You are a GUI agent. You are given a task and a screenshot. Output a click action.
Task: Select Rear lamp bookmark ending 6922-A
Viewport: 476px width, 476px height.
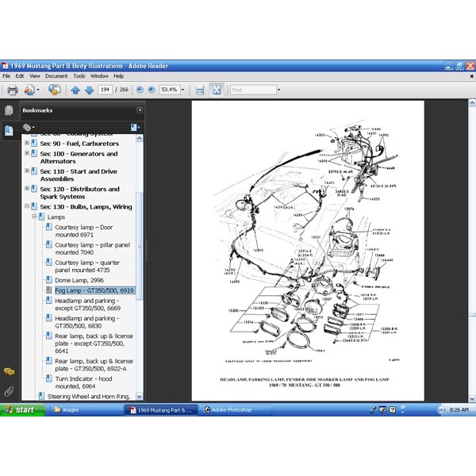pyautogui.click(x=94, y=365)
